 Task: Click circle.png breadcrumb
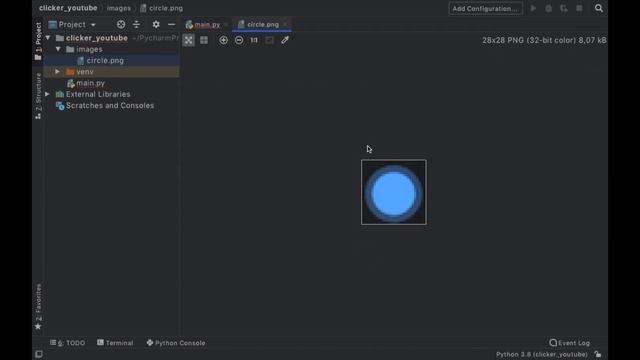point(162,8)
